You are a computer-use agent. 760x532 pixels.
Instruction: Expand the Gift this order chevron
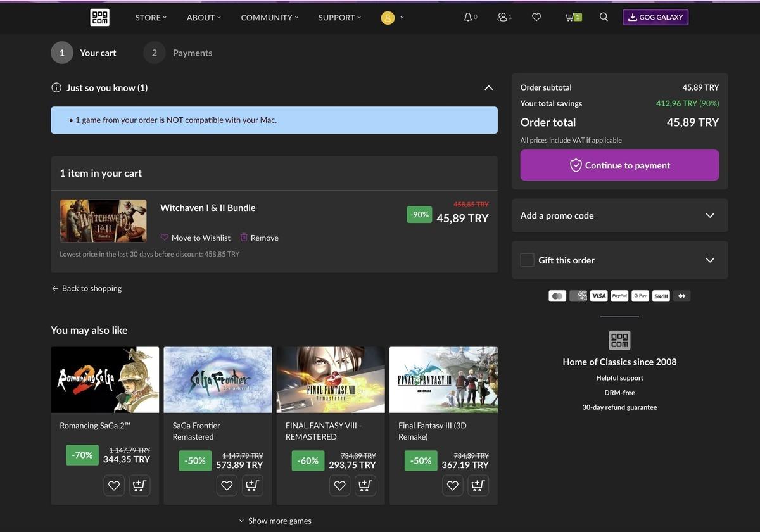710,260
